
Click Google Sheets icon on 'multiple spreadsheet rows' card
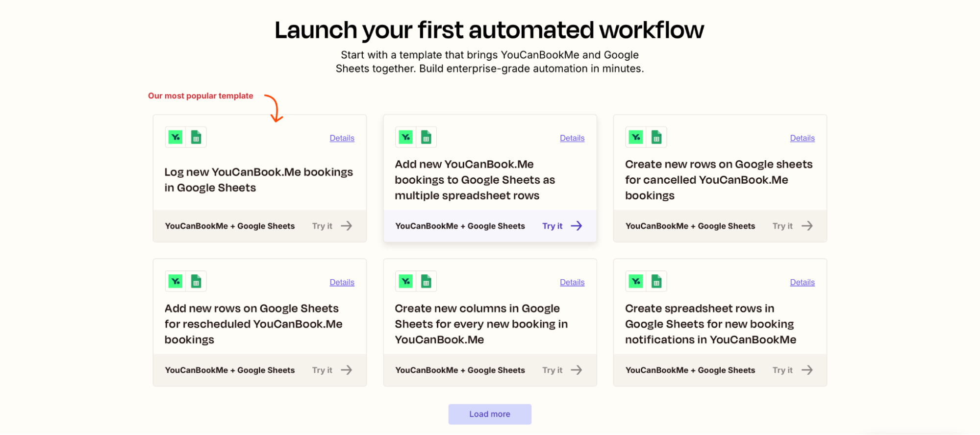[427, 137]
